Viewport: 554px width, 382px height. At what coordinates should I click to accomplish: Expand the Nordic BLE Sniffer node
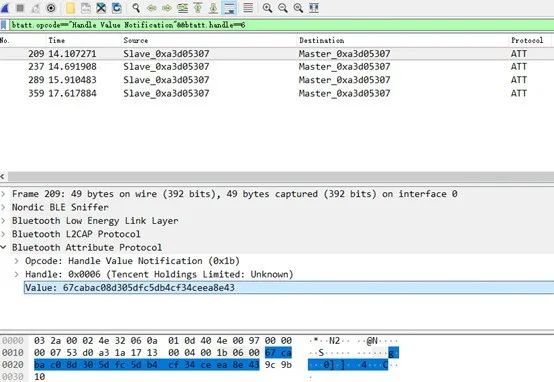coord(3,207)
